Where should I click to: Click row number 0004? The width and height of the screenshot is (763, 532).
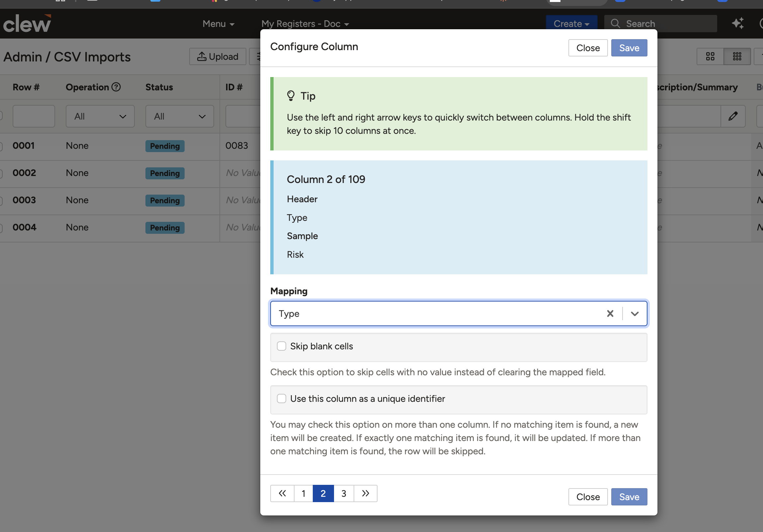(25, 227)
